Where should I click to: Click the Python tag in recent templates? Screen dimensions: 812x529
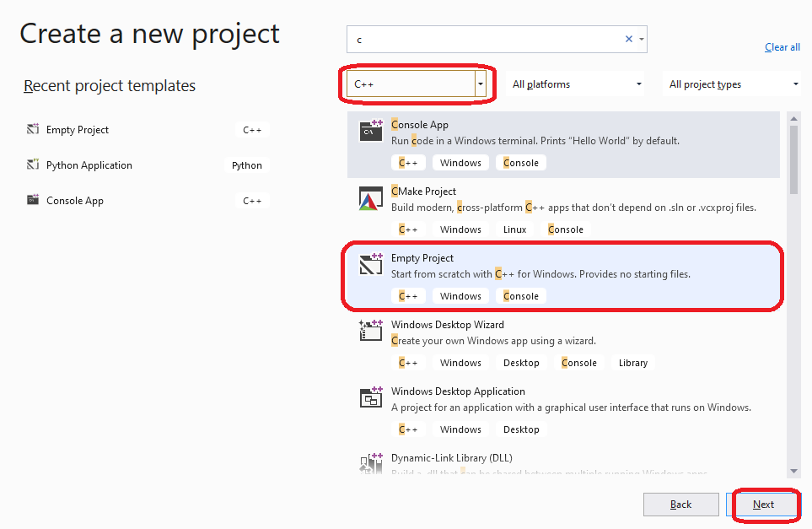[x=247, y=165]
